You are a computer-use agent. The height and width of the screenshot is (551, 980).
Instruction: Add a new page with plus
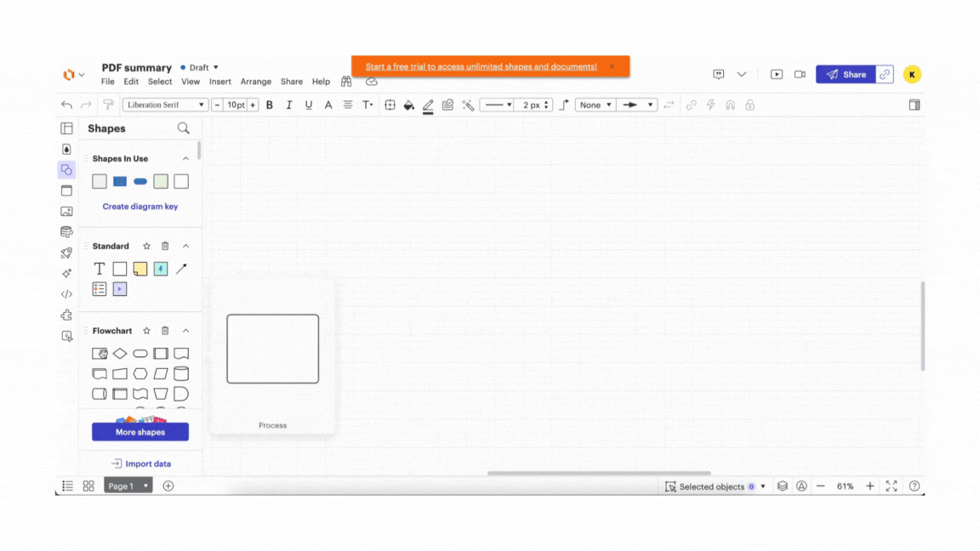click(x=168, y=486)
